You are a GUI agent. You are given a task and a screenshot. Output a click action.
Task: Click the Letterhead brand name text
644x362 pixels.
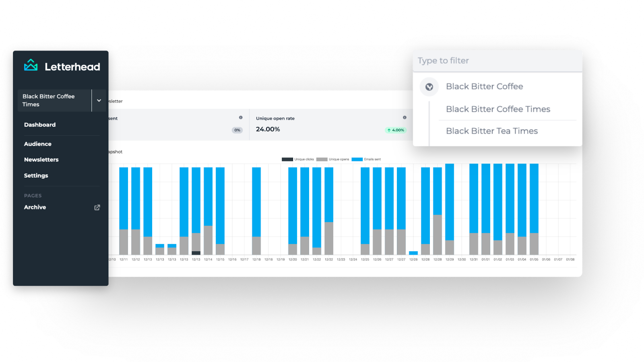click(x=72, y=67)
